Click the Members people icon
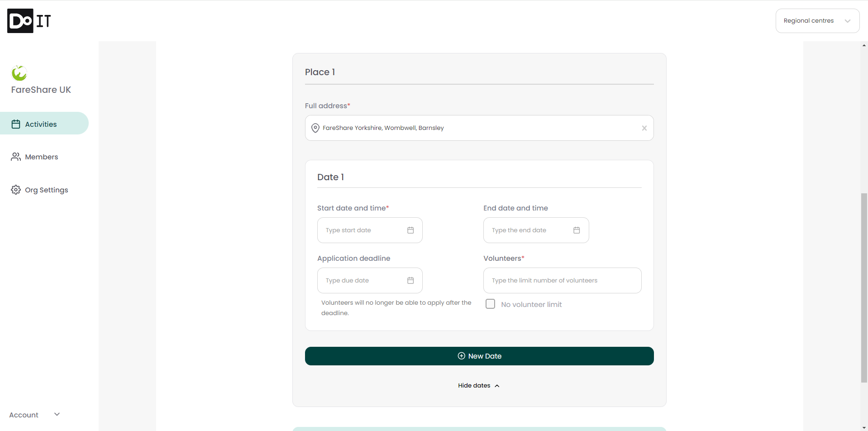 coord(16,157)
